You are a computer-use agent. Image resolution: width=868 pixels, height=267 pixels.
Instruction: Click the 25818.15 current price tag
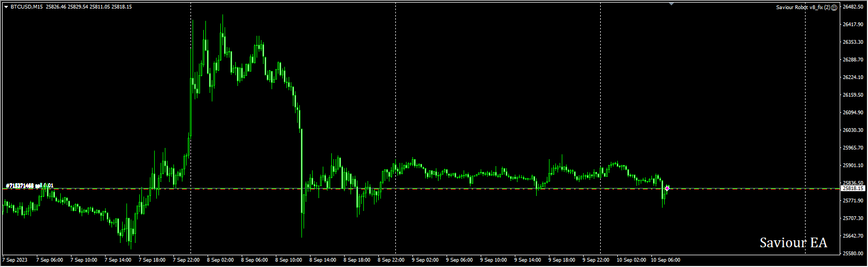[x=853, y=189]
